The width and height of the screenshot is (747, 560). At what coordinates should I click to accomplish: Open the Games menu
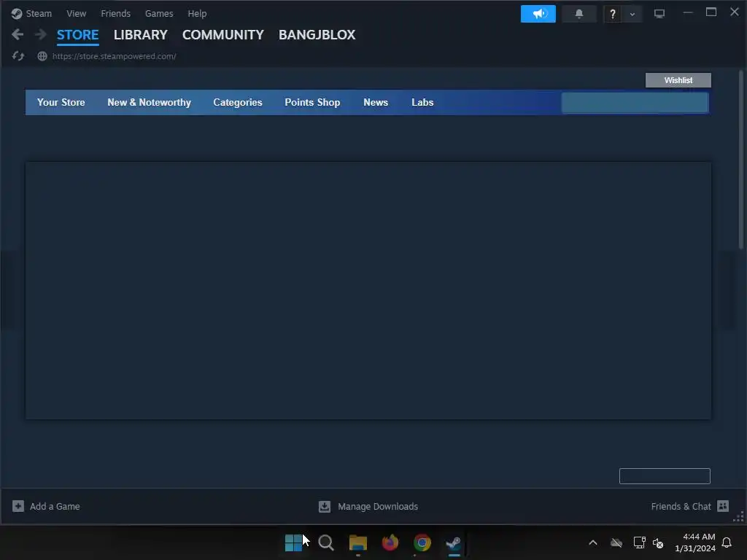click(x=159, y=13)
